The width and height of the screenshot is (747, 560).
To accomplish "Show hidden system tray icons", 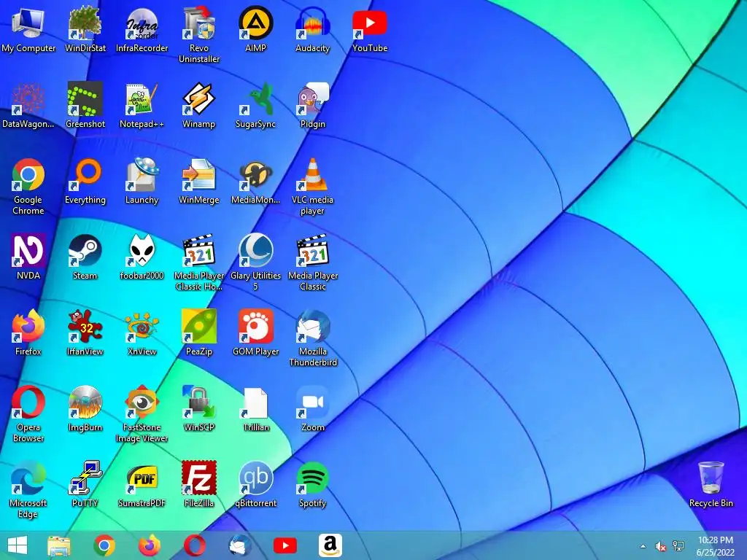I will (x=643, y=546).
